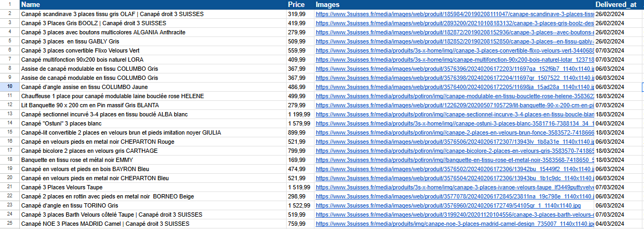Select the price cell 559,99
The height and width of the screenshot is (229, 644).
(x=300, y=50)
